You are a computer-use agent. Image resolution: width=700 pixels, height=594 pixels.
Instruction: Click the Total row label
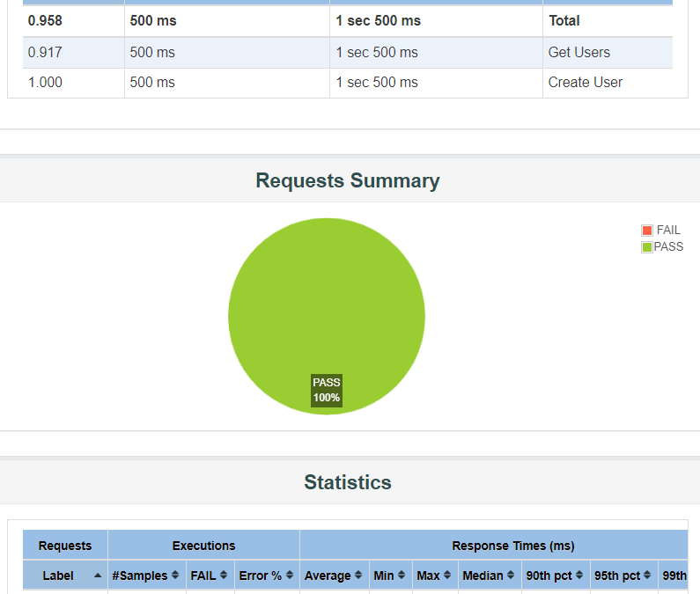(x=564, y=20)
